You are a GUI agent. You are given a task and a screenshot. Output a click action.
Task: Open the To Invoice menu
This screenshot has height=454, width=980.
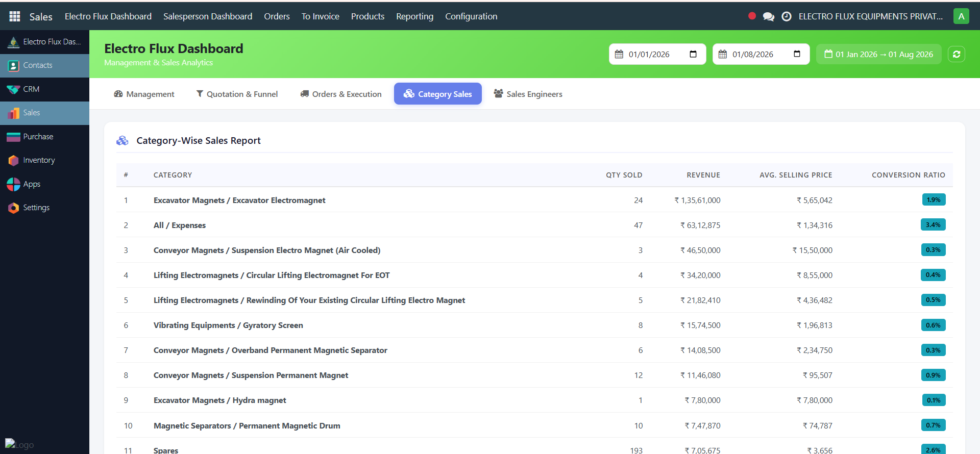(x=320, y=16)
